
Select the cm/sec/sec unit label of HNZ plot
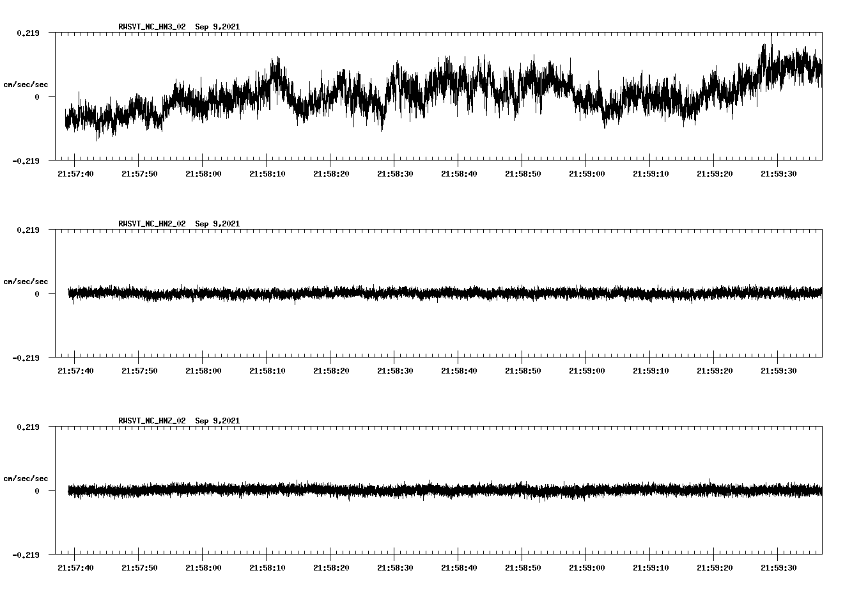pos(26,478)
